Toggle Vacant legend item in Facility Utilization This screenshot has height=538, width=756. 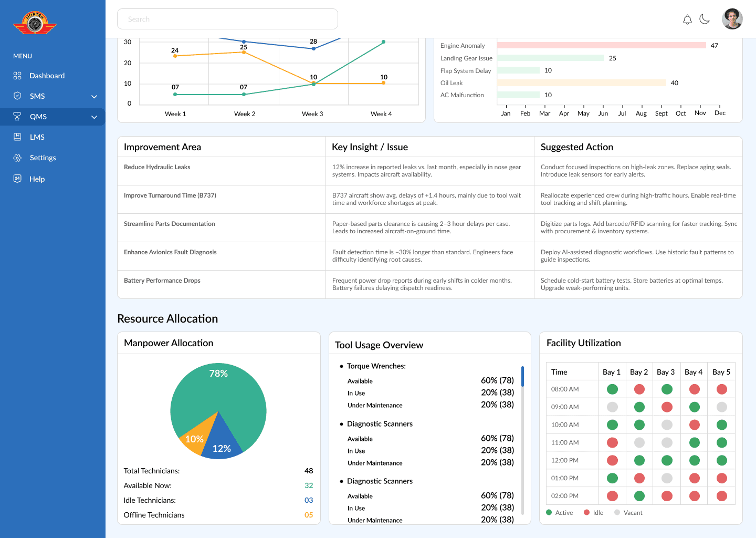(628, 513)
